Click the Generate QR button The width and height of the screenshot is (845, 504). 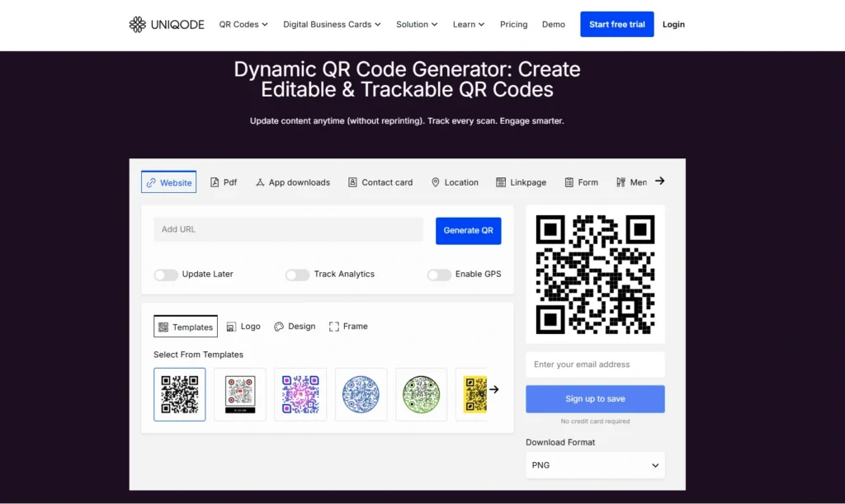(469, 230)
